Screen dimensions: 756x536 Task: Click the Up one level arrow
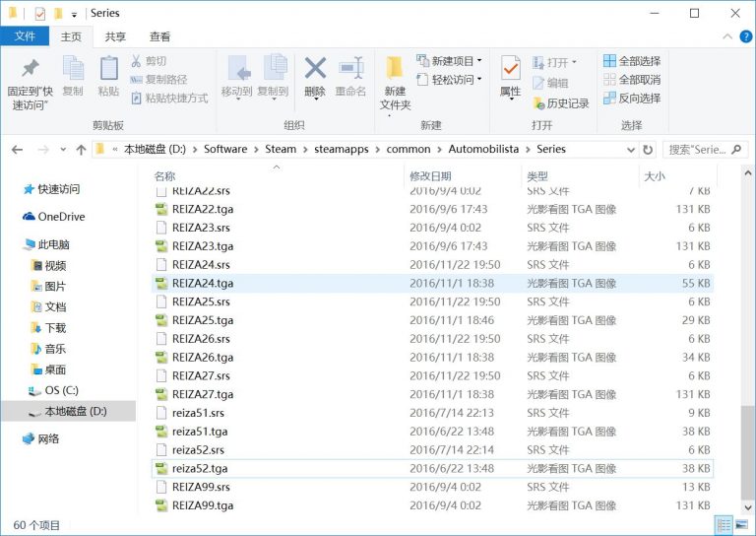click(81, 150)
